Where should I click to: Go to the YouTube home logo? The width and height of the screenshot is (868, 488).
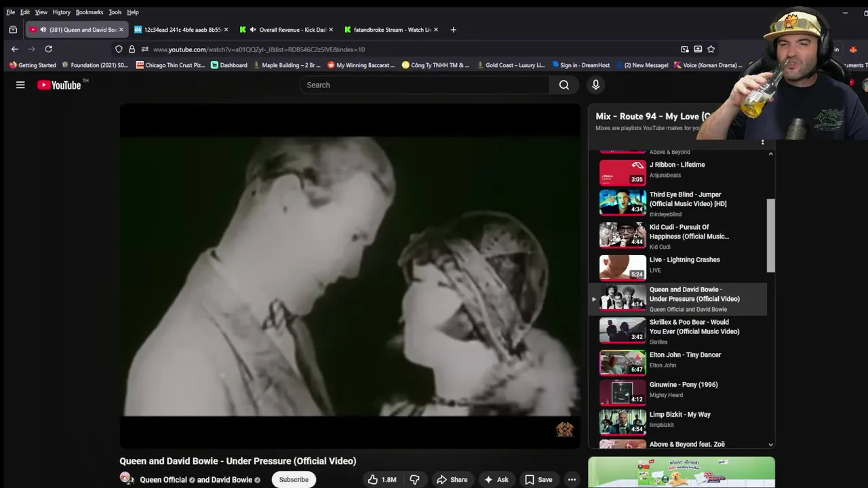(x=59, y=85)
